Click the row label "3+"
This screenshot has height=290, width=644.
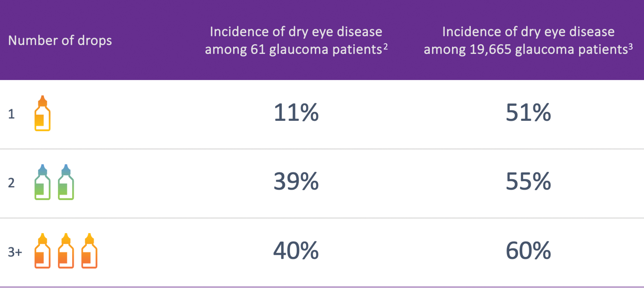point(15,252)
